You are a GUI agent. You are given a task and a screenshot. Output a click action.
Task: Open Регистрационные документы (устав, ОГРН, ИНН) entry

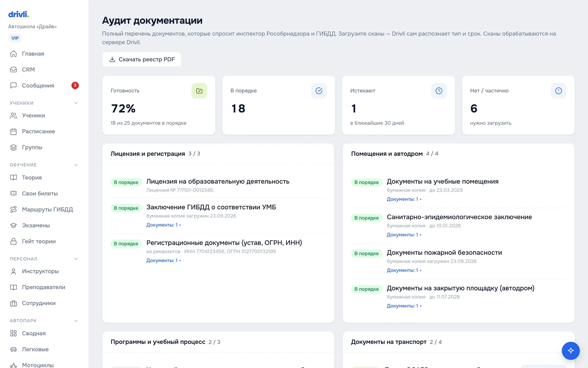(224, 243)
